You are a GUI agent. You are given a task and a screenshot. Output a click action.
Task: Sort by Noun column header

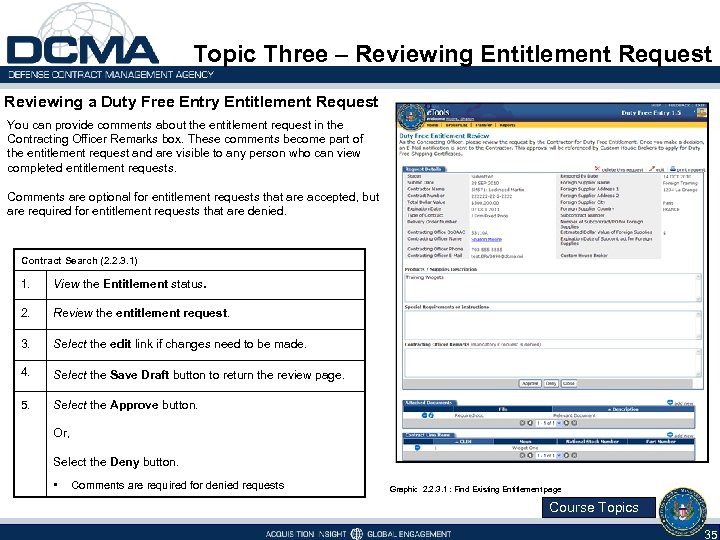click(x=525, y=441)
